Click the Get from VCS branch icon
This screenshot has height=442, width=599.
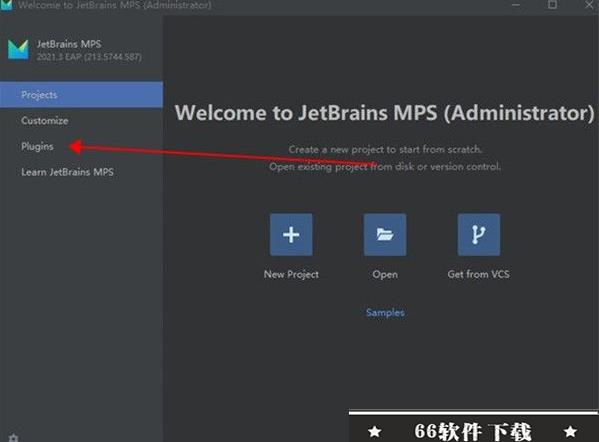tap(479, 235)
